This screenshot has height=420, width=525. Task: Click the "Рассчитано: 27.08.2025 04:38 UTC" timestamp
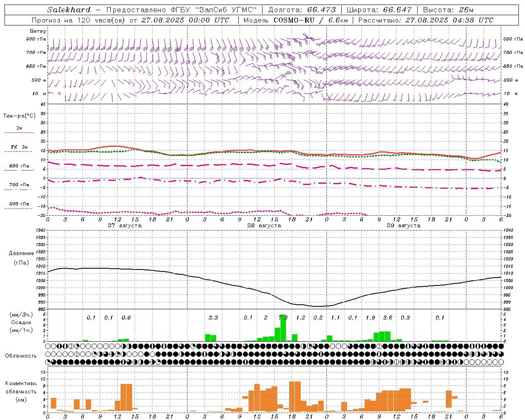426,20
